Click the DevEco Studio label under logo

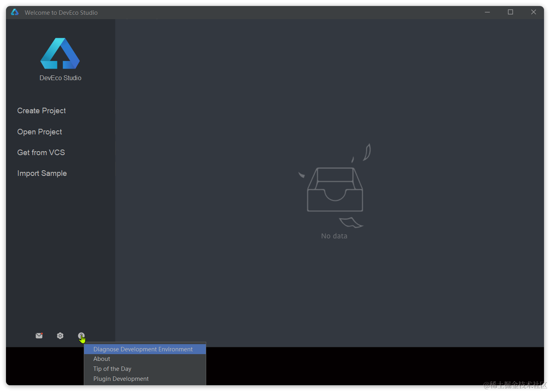(x=60, y=78)
